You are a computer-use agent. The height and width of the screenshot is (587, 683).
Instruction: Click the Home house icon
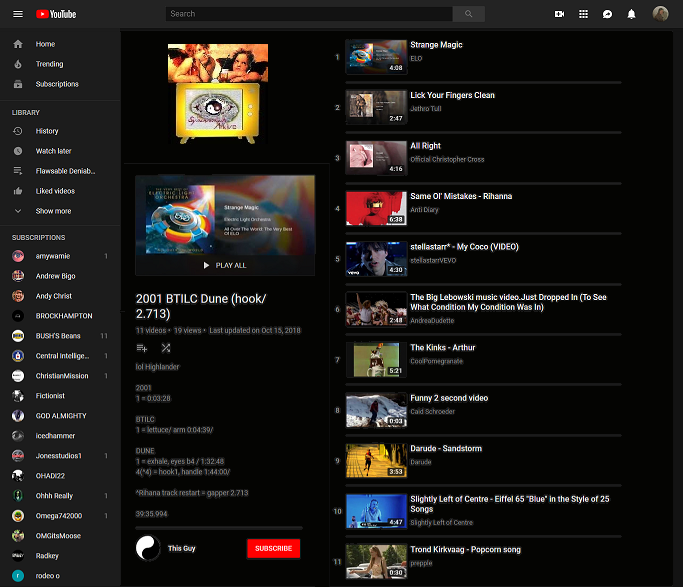[x=18, y=44]
